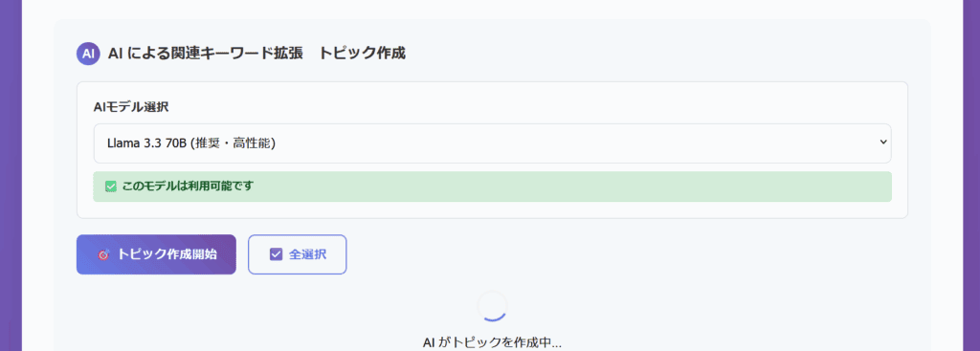The width and height of the screenshot is (980, 351).
Task: Click the checkmark icon inside 全選択
Action: [x=277, y=254]
